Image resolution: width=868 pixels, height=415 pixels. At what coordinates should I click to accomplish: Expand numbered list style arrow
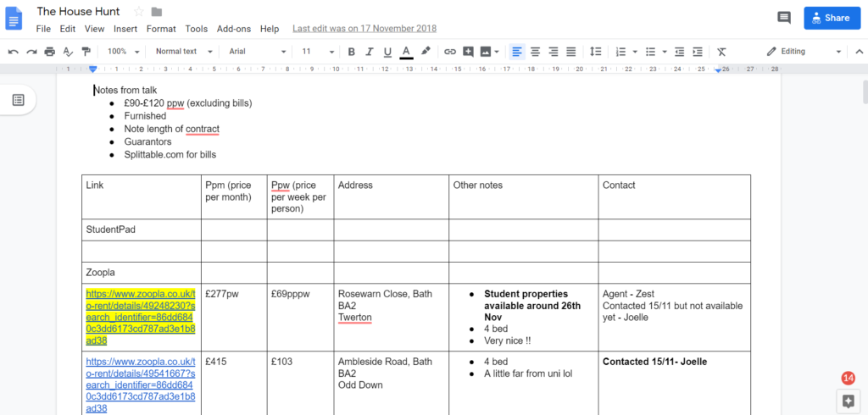click(x=635, y=52)
